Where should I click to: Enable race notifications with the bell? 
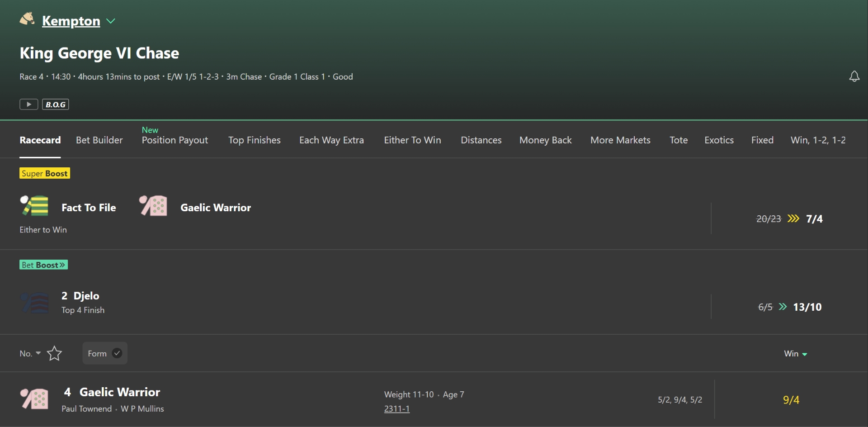pyautogui.click(x=854, y=76)
